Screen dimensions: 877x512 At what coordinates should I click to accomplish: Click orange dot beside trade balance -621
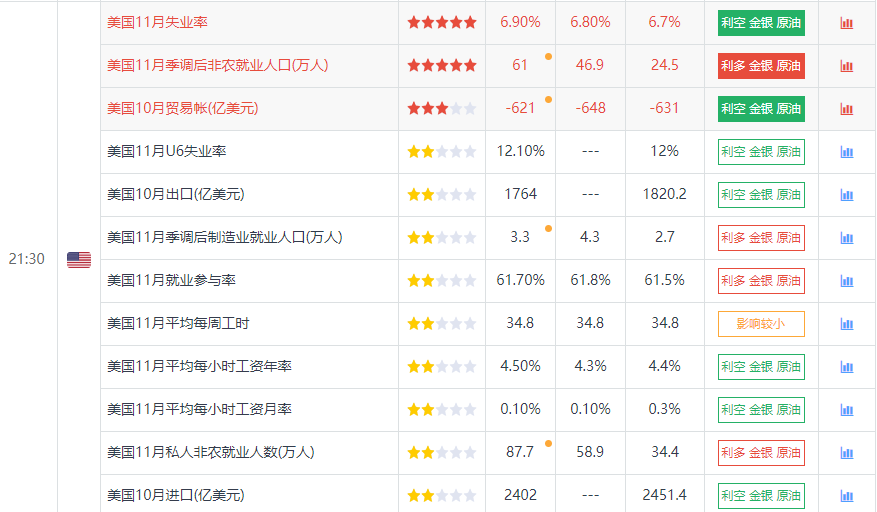[x=548, y=100]
